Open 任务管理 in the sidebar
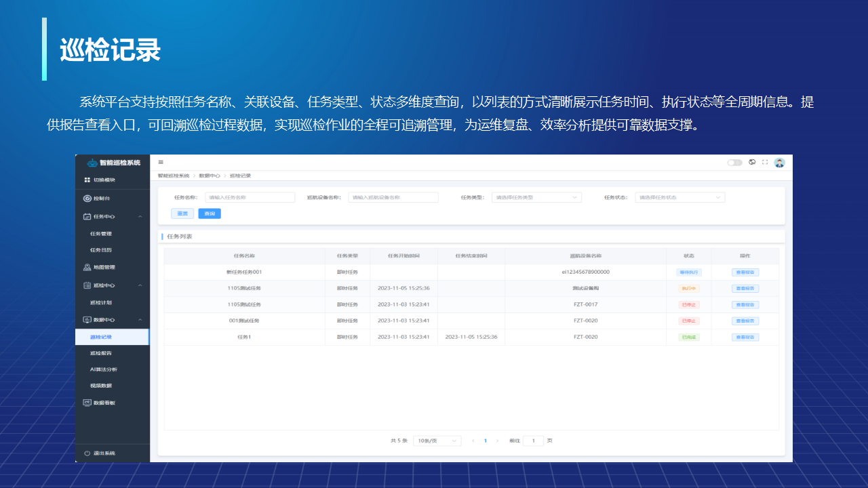The width and height of the screenshot is (868, 488). tap(101, 233)
